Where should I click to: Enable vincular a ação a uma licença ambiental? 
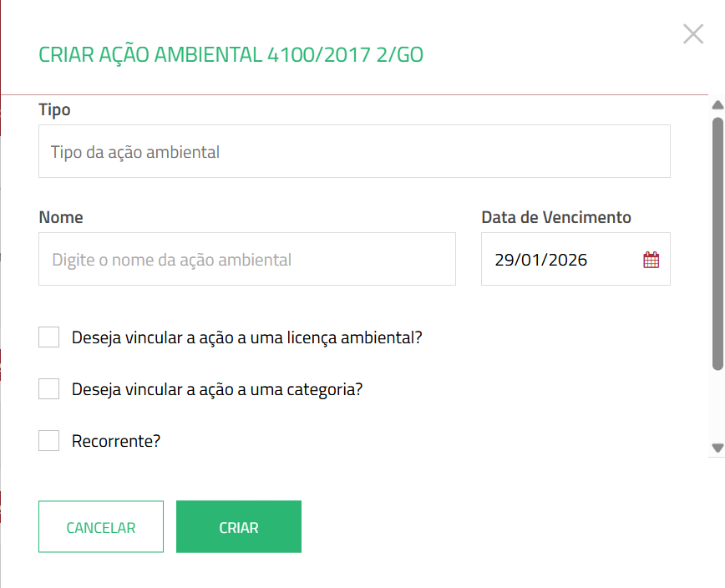pyautogui.click(x=48, y=337)
